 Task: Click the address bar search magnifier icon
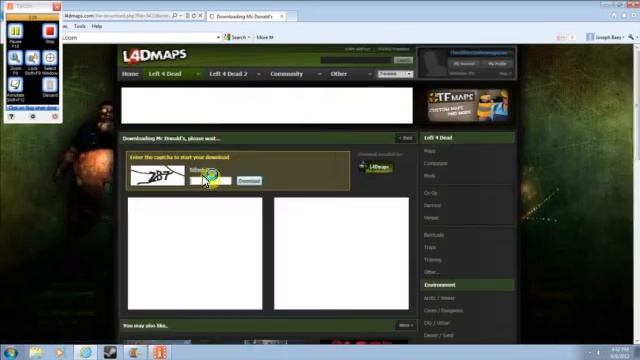tap(175, 16)
